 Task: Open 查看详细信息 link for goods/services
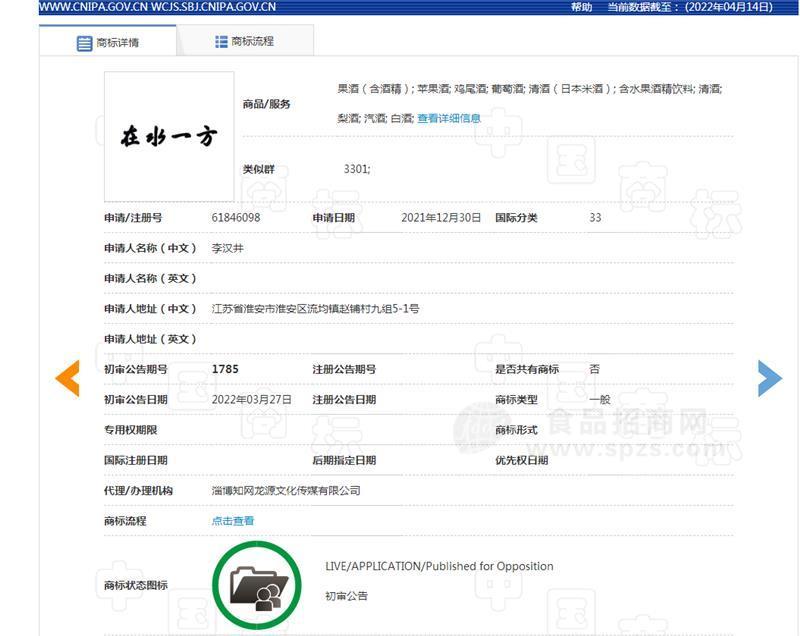click(449, 118)
